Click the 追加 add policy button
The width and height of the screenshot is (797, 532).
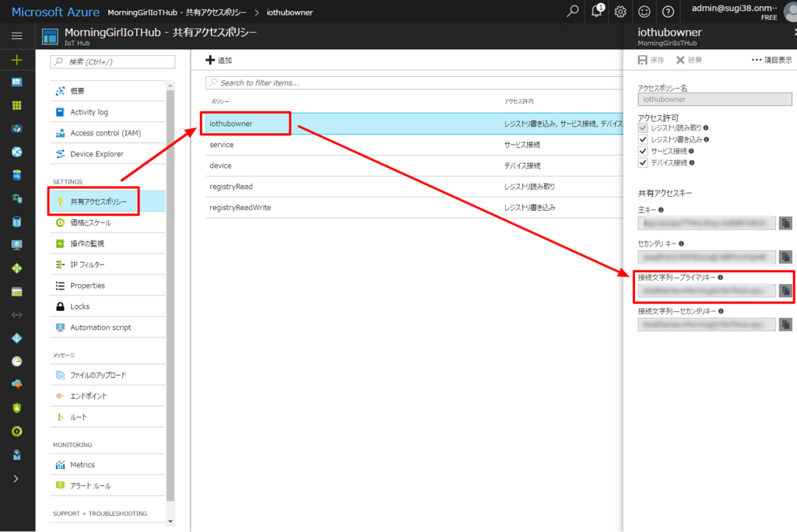(219, 60)
